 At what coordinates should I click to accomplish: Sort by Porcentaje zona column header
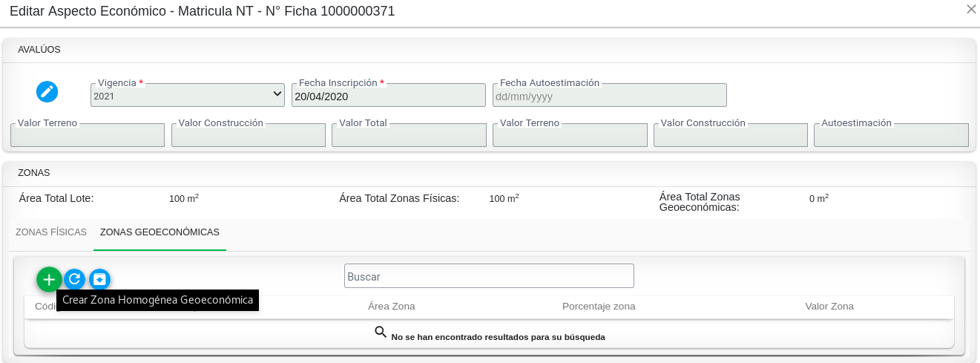598,307
